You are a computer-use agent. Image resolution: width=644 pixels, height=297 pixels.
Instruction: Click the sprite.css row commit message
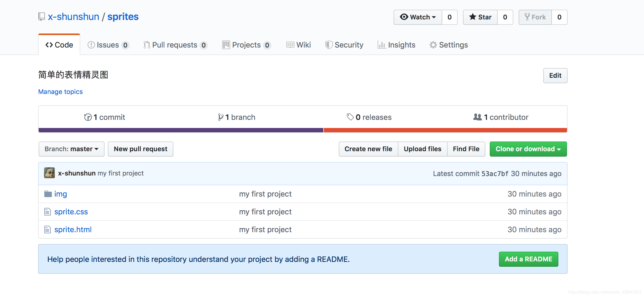tap(265, 212)
